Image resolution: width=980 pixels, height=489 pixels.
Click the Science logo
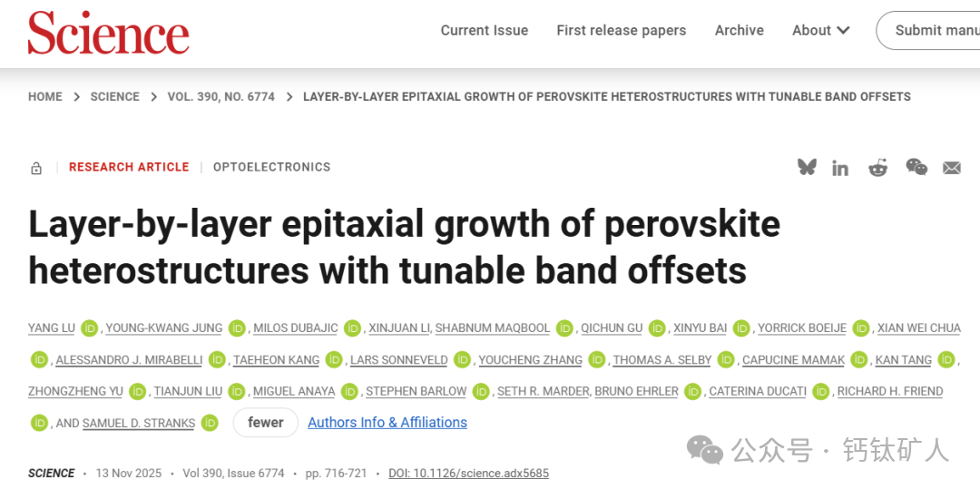(x=109, y=33)
